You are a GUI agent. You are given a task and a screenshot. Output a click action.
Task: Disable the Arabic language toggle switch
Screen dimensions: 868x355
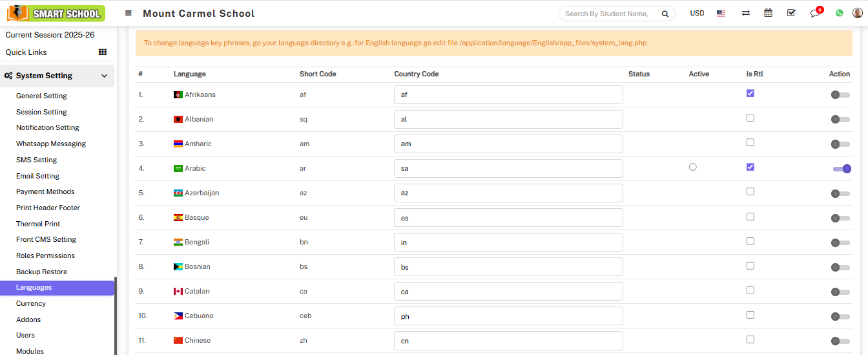pyautogui.click(x=842, y=169)
